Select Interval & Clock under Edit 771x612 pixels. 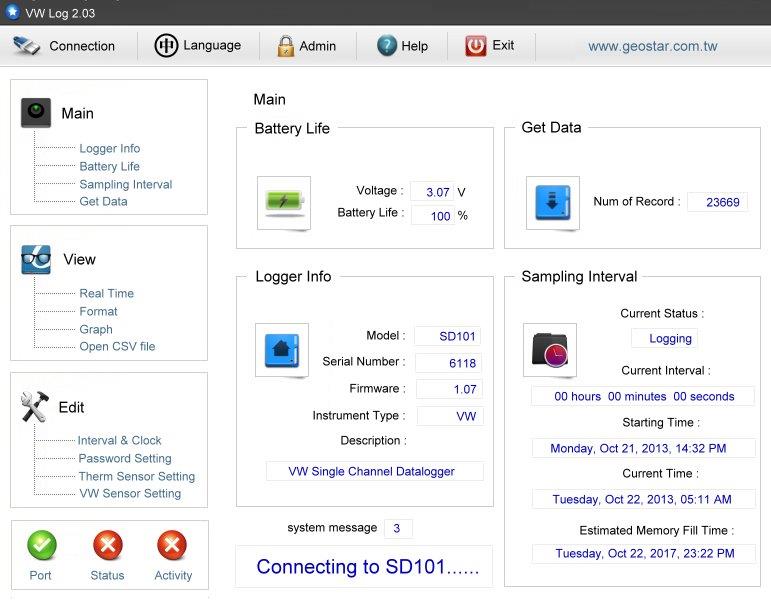(x=119, y=440)
